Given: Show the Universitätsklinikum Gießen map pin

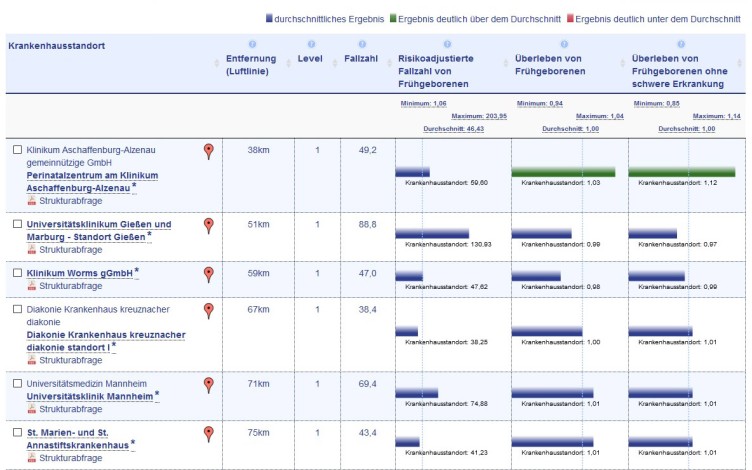Looking at the screenshot, I should tap(209, 225).
